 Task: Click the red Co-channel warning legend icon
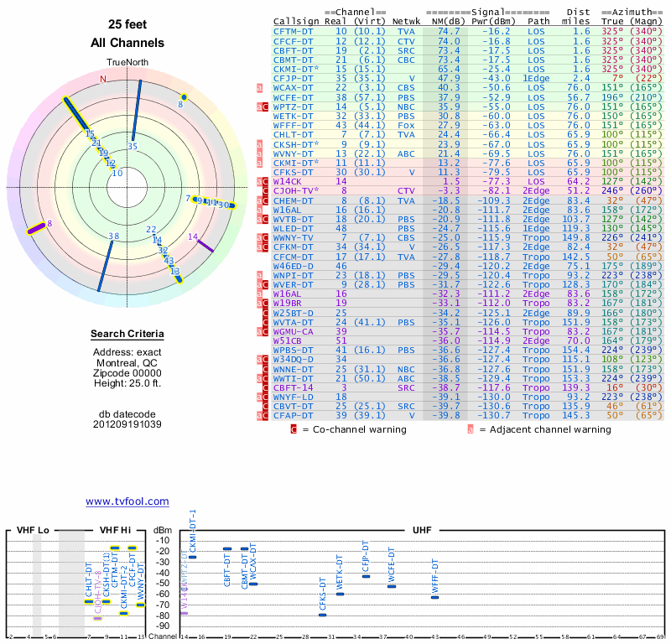(x=294, y=429)
